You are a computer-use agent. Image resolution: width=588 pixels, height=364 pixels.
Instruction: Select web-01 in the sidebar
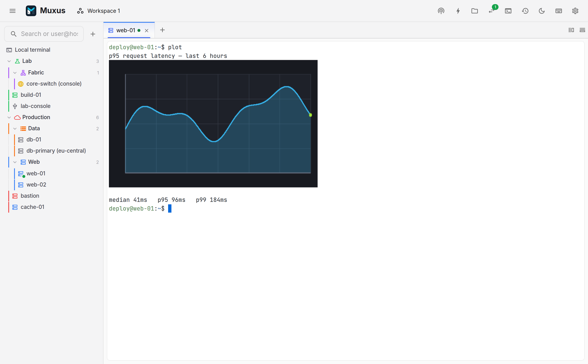coord(36,173)
